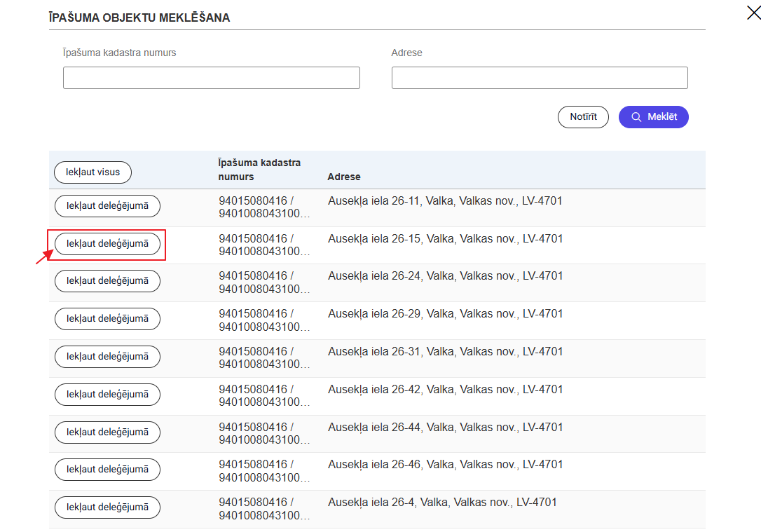The width and height of the screenshot is (761, 532).
Task: Include Ausekļa iela 26-46 in delegation
Action: click(107, 470)
